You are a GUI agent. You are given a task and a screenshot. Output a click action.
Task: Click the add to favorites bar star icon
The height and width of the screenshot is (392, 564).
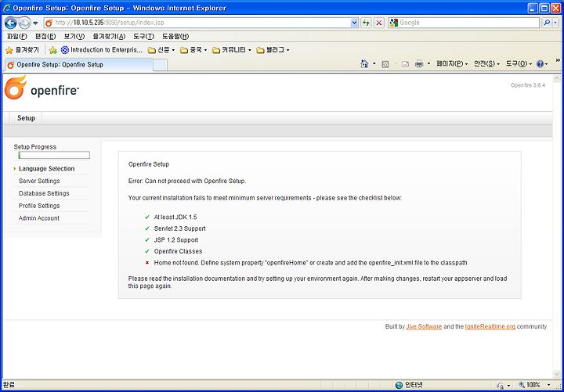pos(53,50)
